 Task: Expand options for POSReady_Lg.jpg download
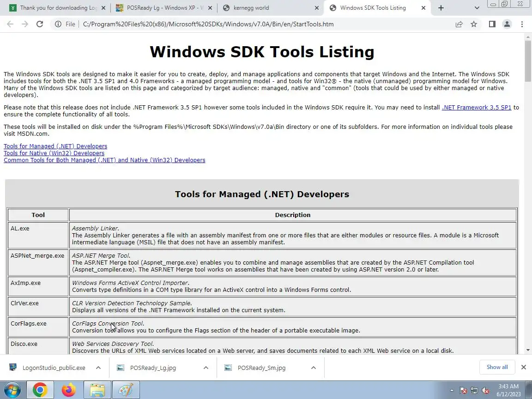[206, 368]
